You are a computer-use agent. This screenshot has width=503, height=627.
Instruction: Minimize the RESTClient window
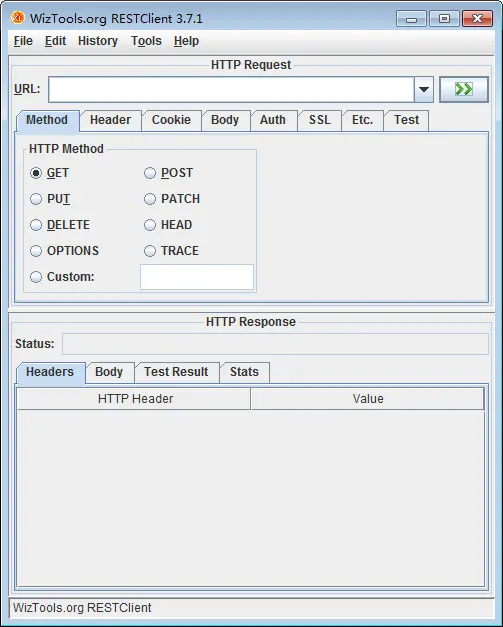(x=411, y=19)
